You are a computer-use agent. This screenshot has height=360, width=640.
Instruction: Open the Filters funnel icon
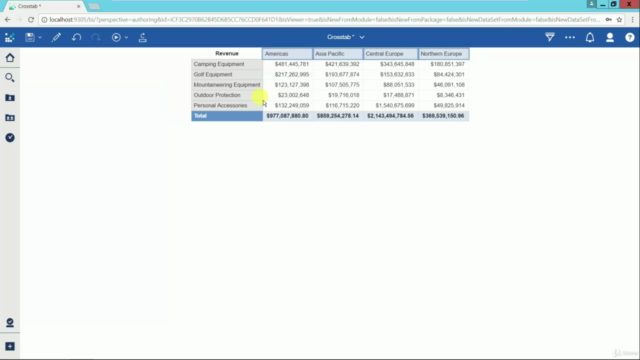pos(550,37)
